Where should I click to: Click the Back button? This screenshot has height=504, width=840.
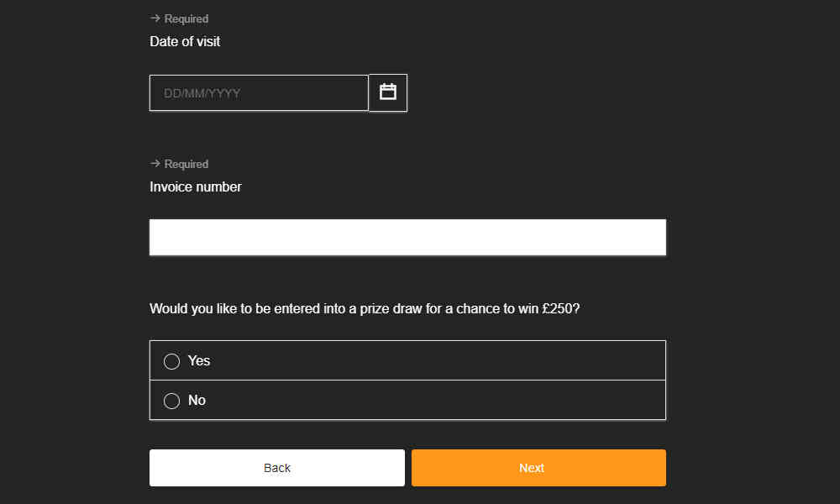(277, 468)
